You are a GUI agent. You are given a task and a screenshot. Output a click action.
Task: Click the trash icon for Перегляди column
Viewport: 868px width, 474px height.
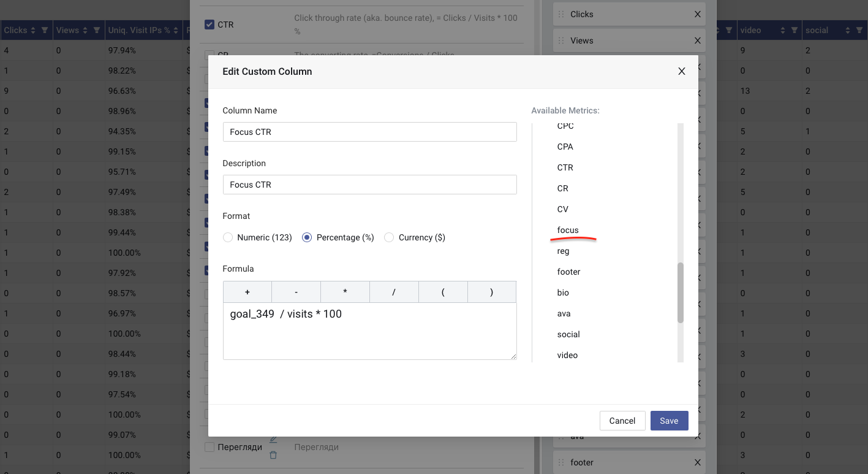coord(273,455)
